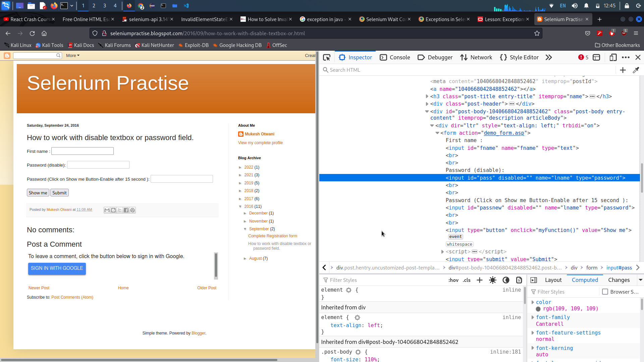
Task: Open the Older Post link
Action: click(207, 288)
